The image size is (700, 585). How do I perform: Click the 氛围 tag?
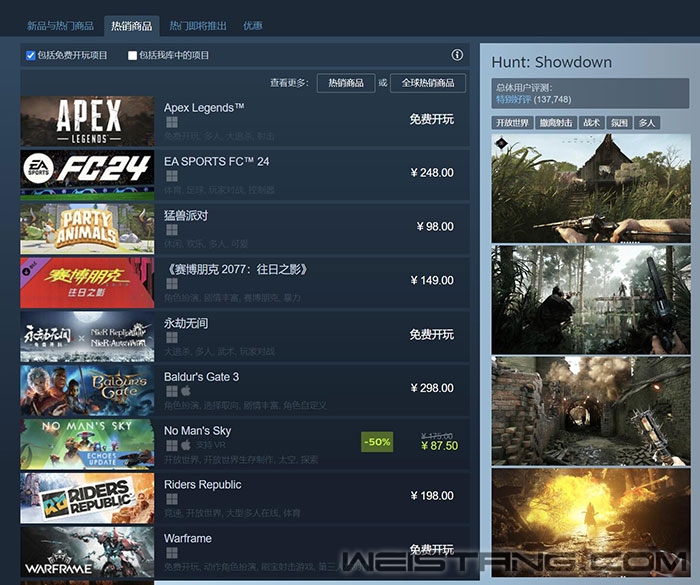tap(619, 123)
